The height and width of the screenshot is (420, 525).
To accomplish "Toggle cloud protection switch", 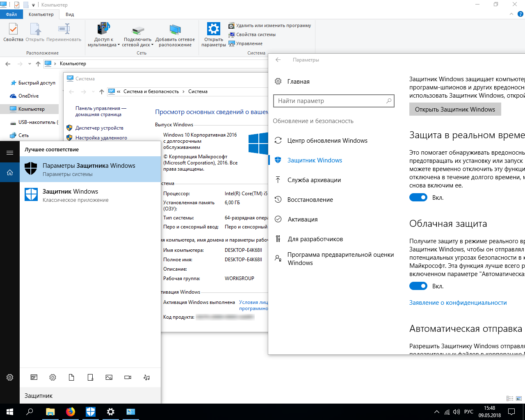I will click(418, 286).
